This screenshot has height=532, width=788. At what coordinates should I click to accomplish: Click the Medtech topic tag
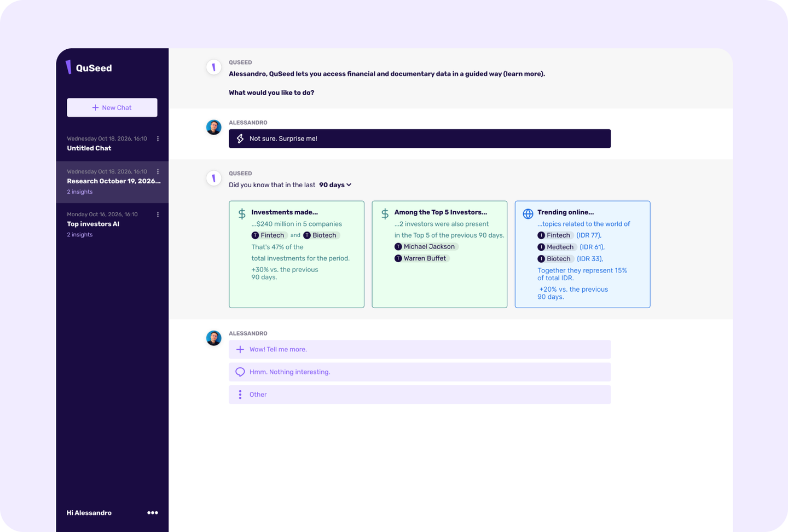tap(556, 247)
